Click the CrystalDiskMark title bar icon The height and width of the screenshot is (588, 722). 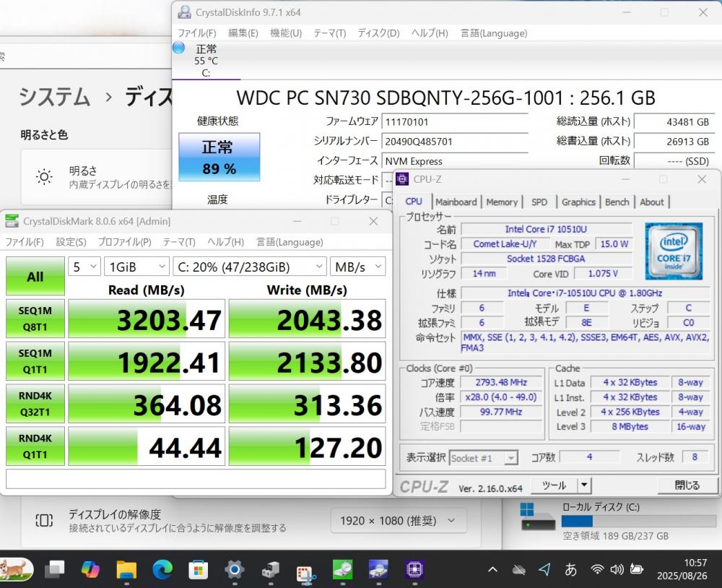click(x=12, y=221)
